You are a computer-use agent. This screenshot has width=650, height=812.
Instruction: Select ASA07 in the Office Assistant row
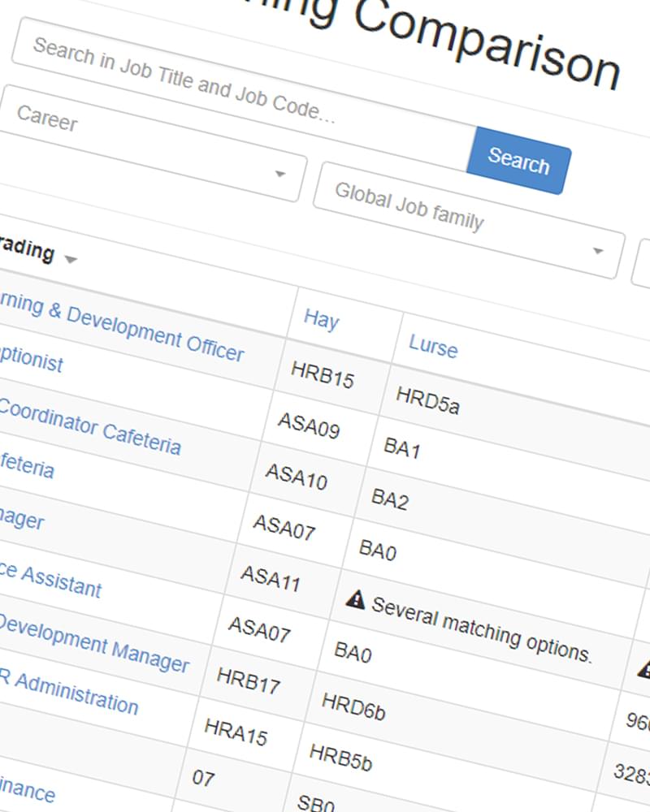[259, 628]
